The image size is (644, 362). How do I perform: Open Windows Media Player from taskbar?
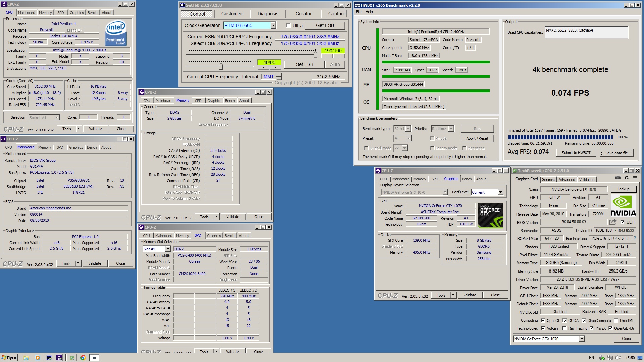pyautogui.click(x=37, y=358)
